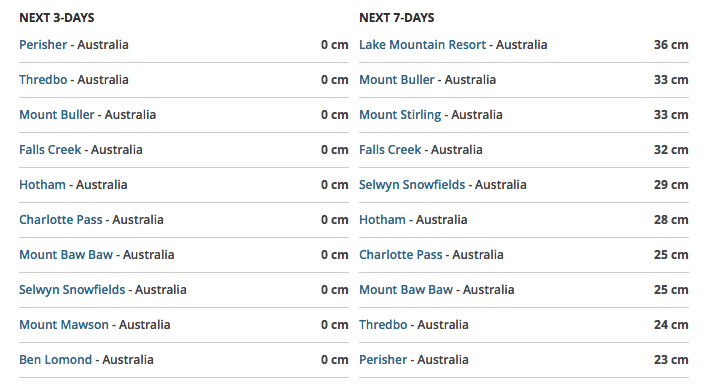
Task: Click Charlotte Pass in the 7-day list
Action: (x=401, y=255)
